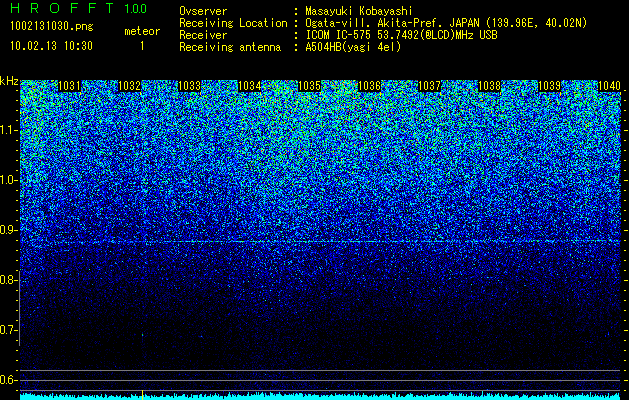629x400 pixels.
Task: Click the 1.0 frequency axis label
Action: click(9, 180)
